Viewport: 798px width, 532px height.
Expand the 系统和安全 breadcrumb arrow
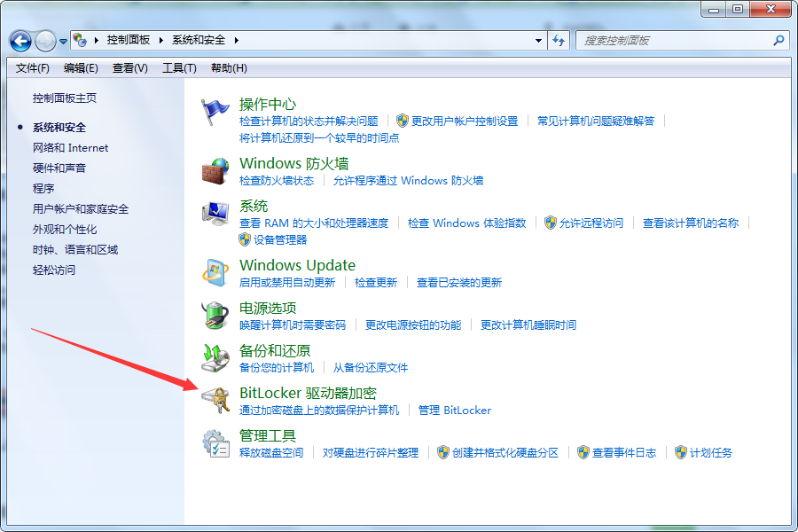(x=237, y=40)
